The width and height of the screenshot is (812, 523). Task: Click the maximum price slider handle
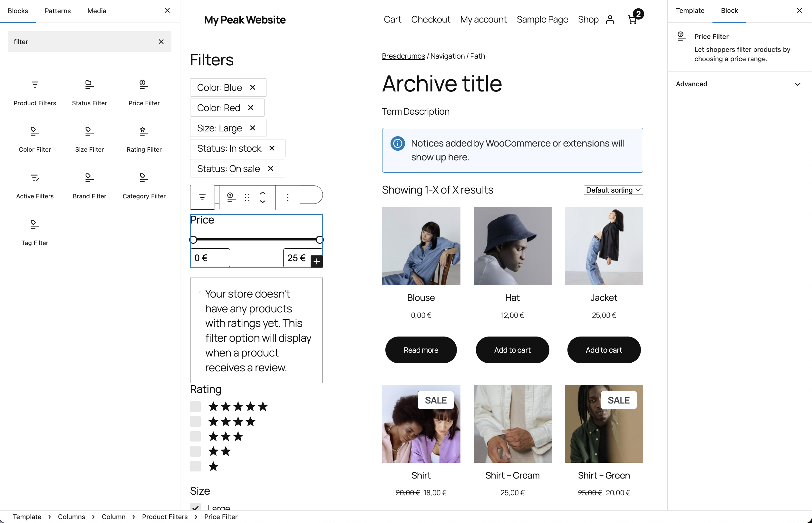coord(319,240)
